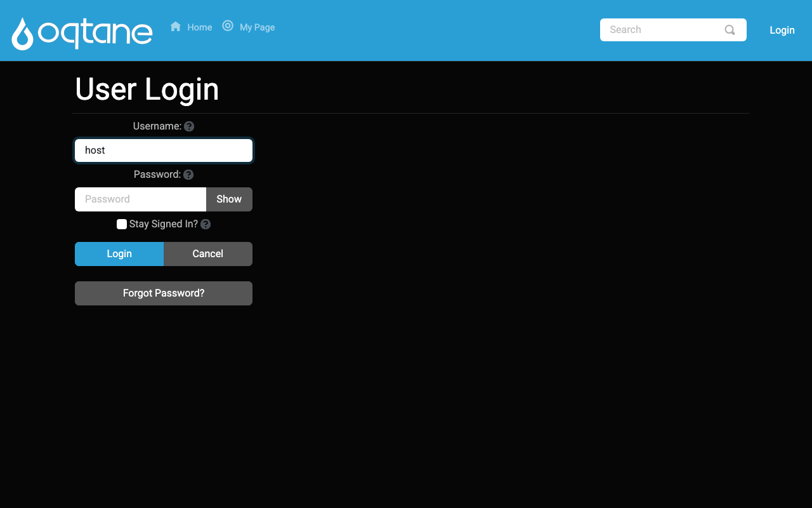The image size is (812, 508).
Task: Show the password characters
Action: pyautogui.click(x=229, y=199)
